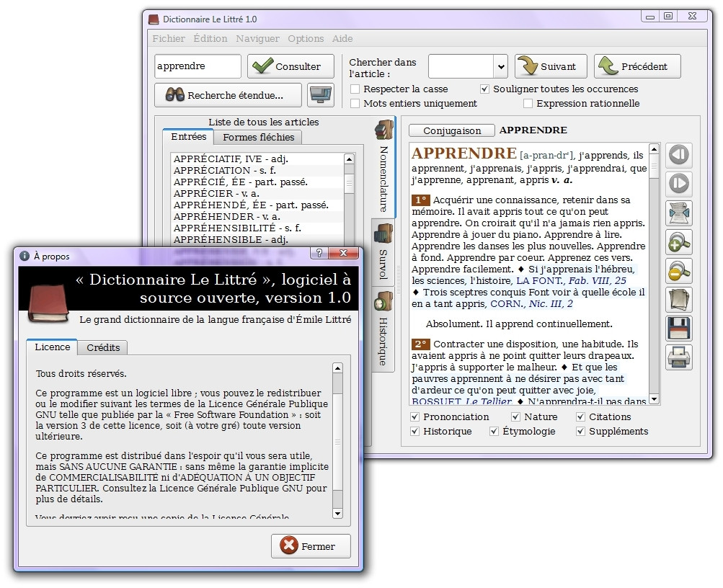723x588 pixels.
Task: Print the article using printer icon
Action: pyautogui.click(x=678, y=357)
